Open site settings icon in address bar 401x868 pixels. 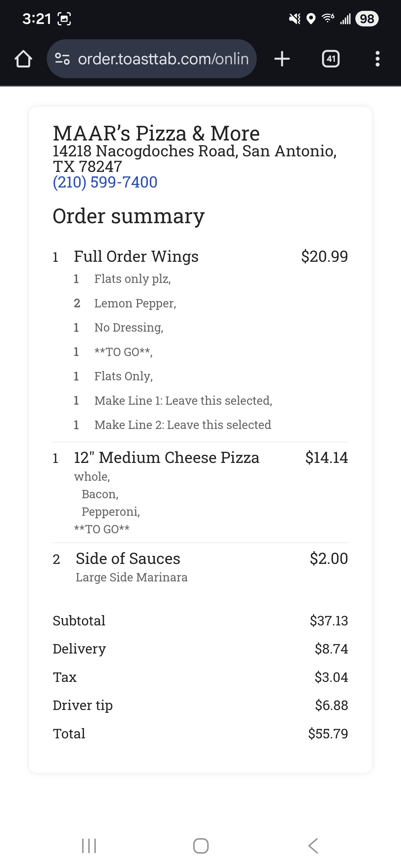click(x=62, y=59)
